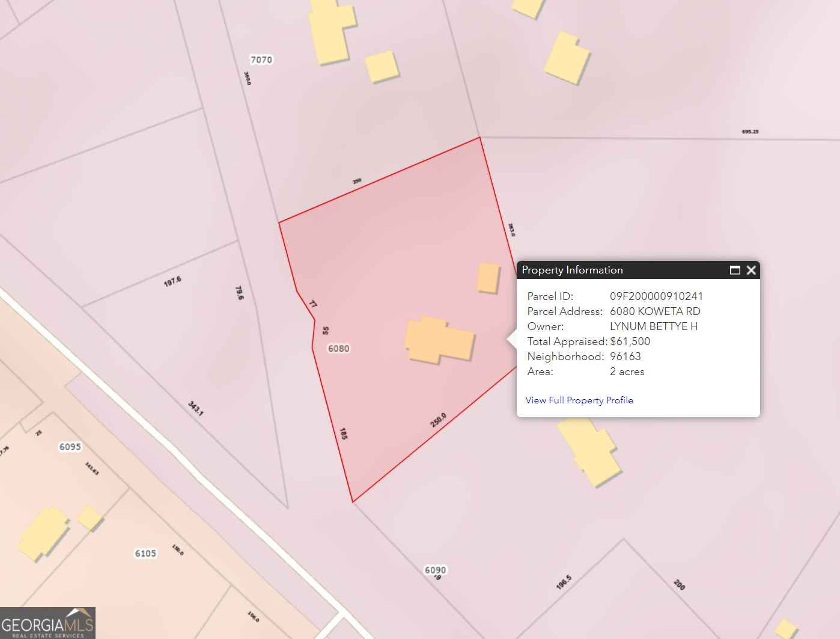Screen dimensions: 840x639
Task: Close the Property Information popup
Action: tap(750, 270)
